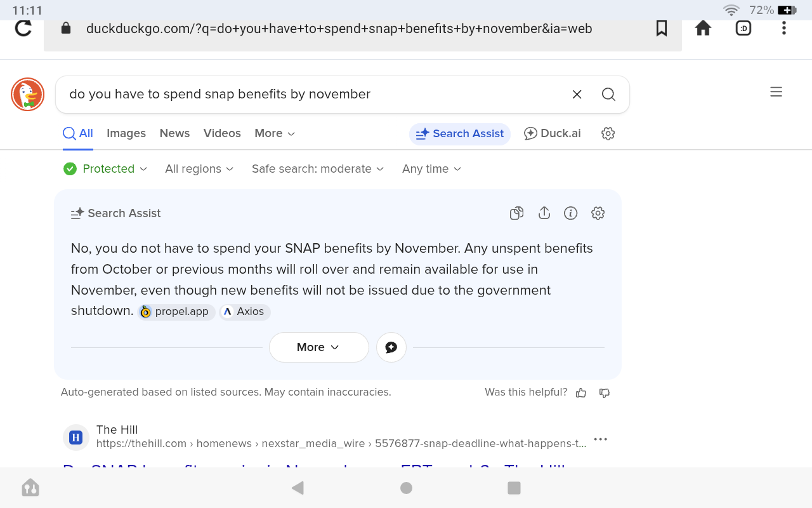Open the propel.app source link
Image resolution: width=812 pixels, height=508 pixels.
click(x=175, y=312)
